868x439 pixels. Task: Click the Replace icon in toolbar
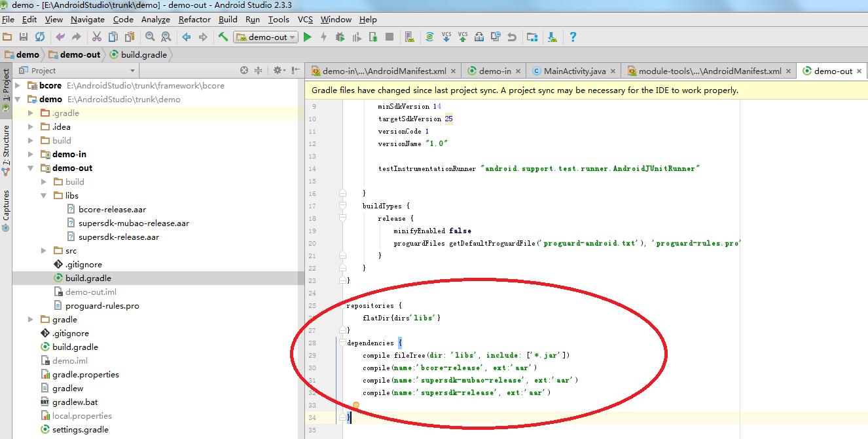pos(166,37)
